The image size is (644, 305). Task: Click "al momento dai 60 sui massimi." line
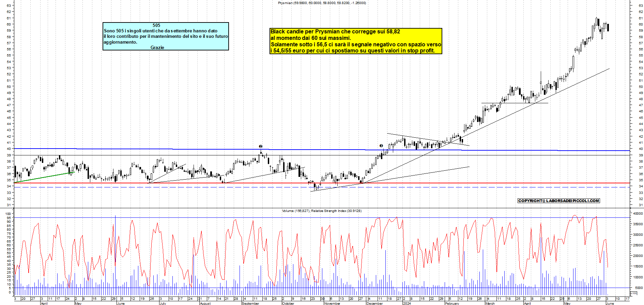(x=311, y=38)
